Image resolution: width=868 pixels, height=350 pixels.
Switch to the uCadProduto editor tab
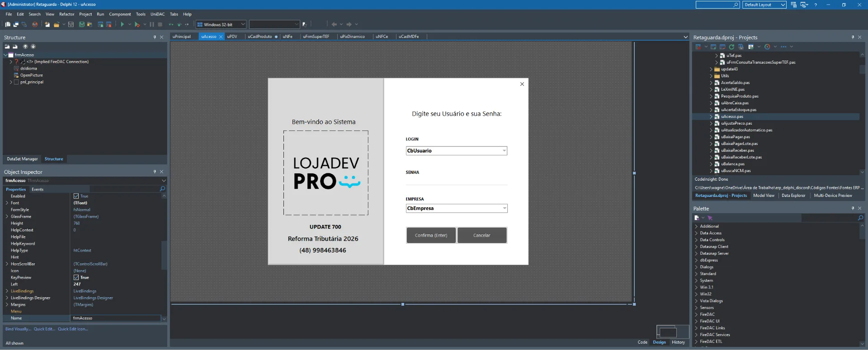click(x=260, y=37)
